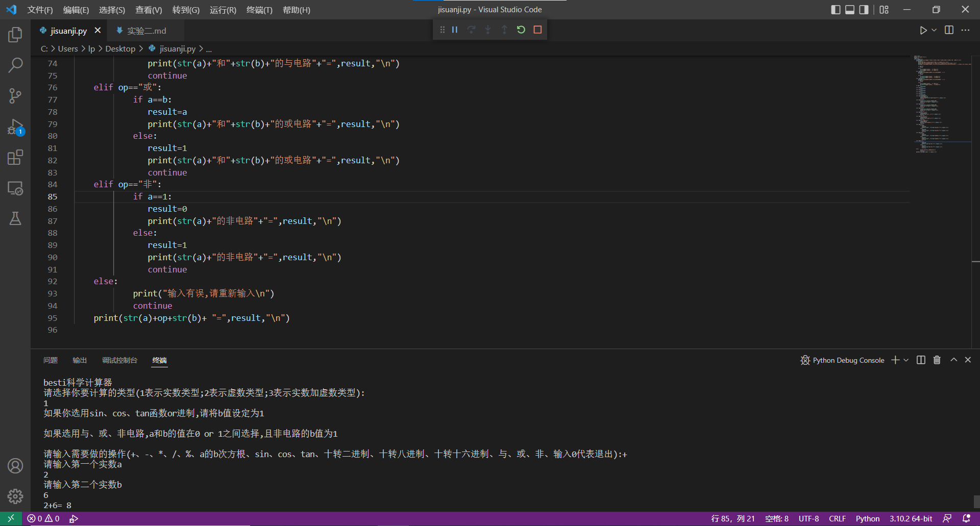Open the Remote Explorer view
The width and height of the screenshot is (980, 526).
pos(15,188)
